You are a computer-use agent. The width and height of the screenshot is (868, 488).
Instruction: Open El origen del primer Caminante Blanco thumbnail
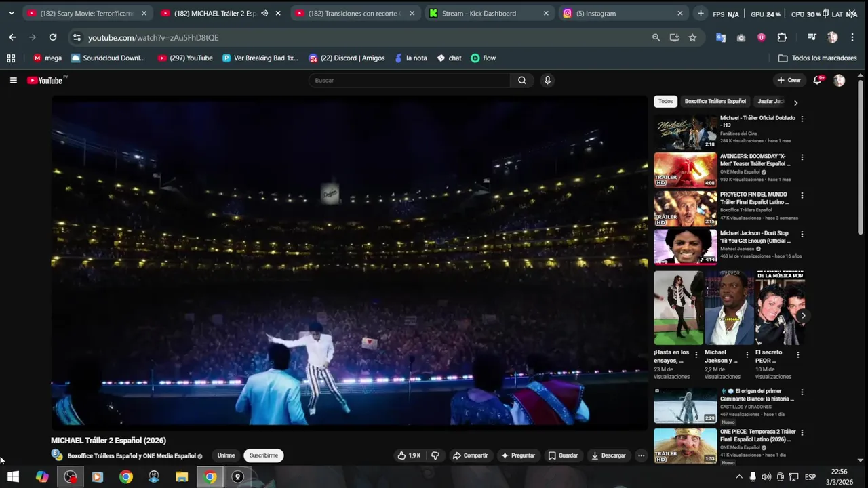tap(685, 406)
